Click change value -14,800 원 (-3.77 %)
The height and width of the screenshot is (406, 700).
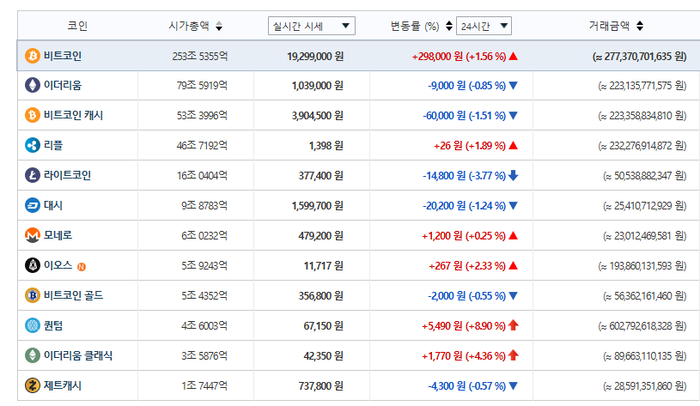464,176
